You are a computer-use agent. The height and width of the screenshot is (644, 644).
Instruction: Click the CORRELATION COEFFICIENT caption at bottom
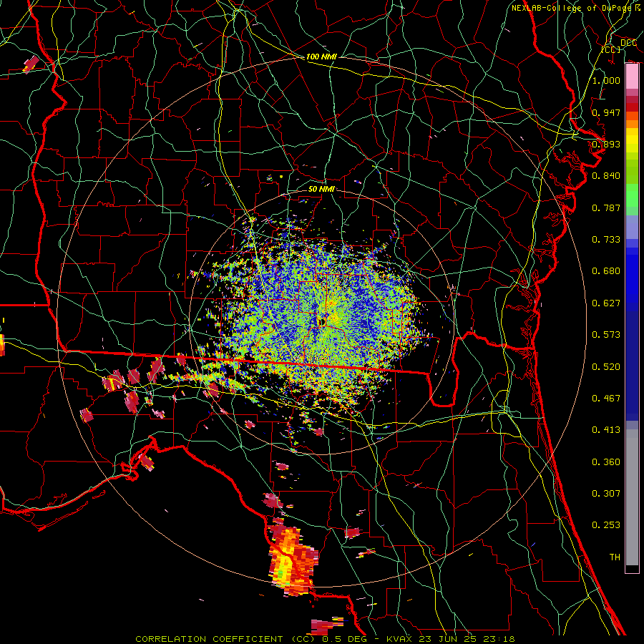point(325,639)
